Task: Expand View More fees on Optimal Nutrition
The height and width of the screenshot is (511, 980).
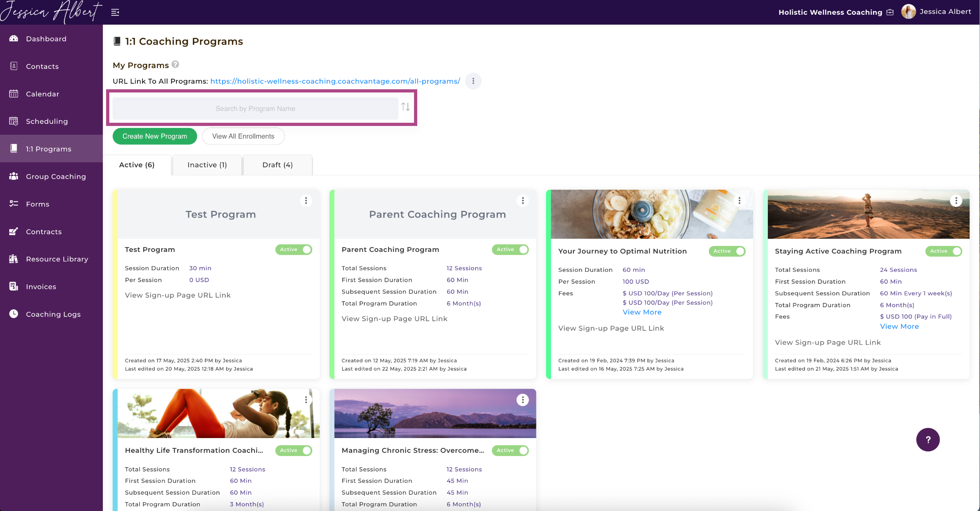Action: click(x=642, y=312)
